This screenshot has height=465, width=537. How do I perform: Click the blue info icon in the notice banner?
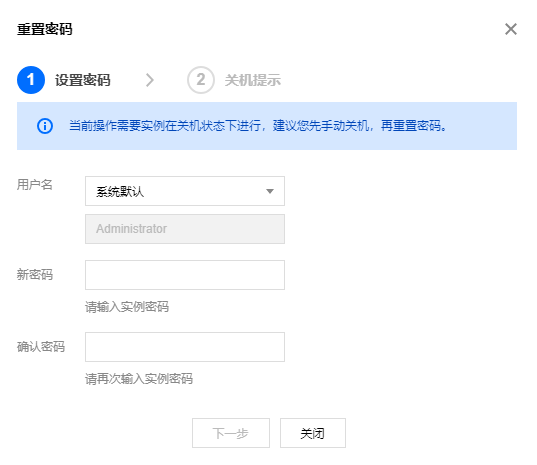click(x=45, y=126)
